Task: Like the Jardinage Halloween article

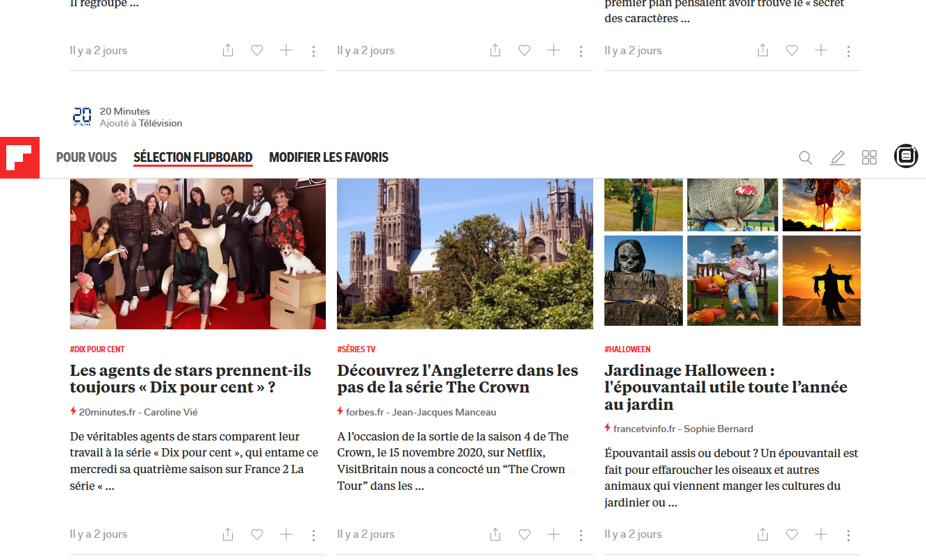Action: pyautogui.click(x=792, y=534)
